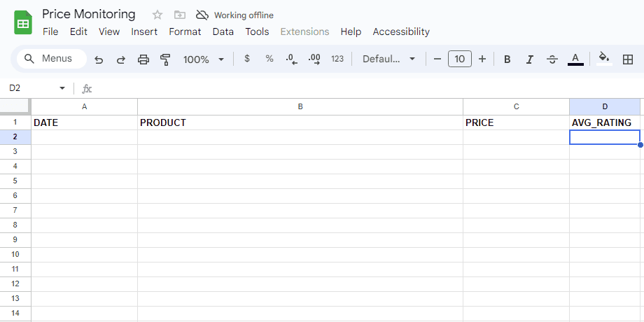Screen dimensions: 644x322
Task: Select the PRODUCT header cell
Action: (300, 122)
